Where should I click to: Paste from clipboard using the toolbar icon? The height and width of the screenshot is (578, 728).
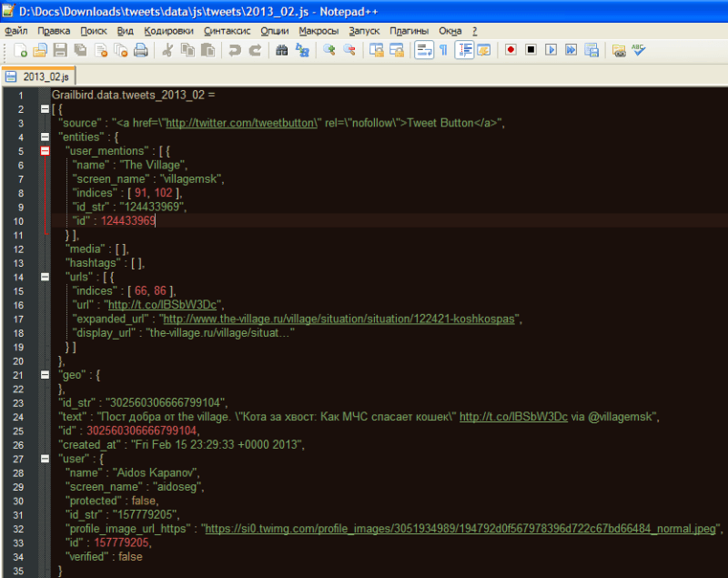207,50
